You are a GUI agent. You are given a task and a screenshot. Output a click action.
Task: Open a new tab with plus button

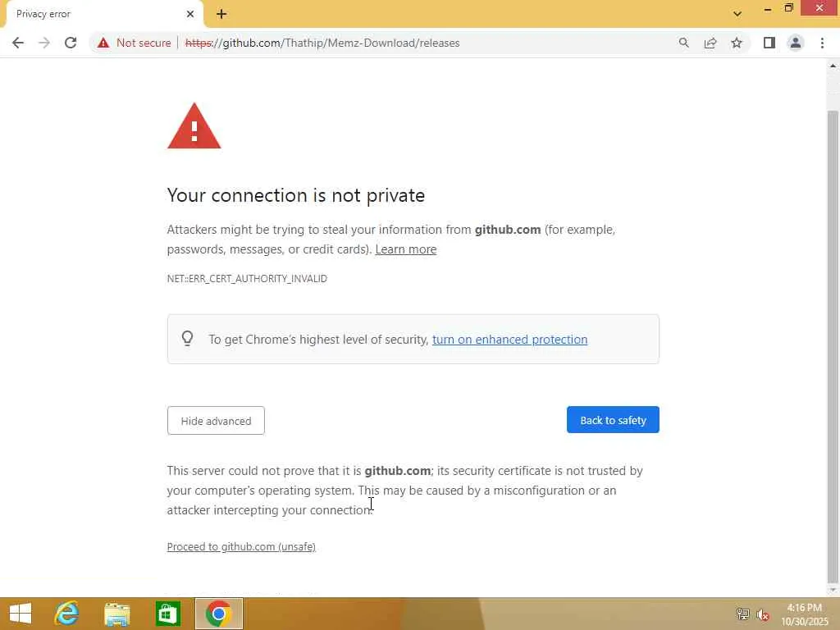221,14
